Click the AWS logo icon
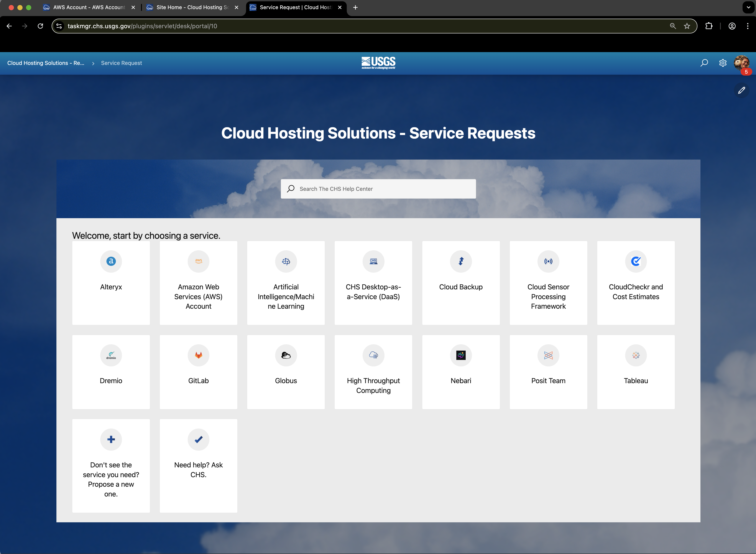 pos(199,261)
